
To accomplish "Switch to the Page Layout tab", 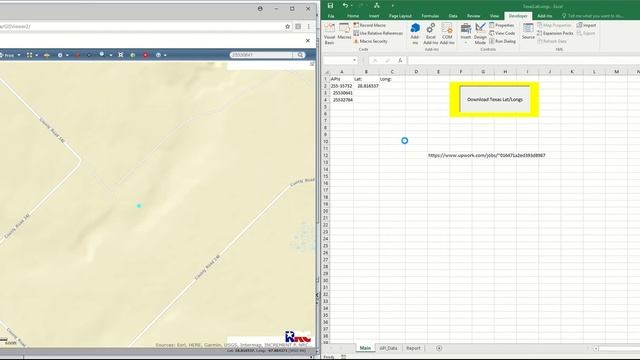I will (400, 16).
